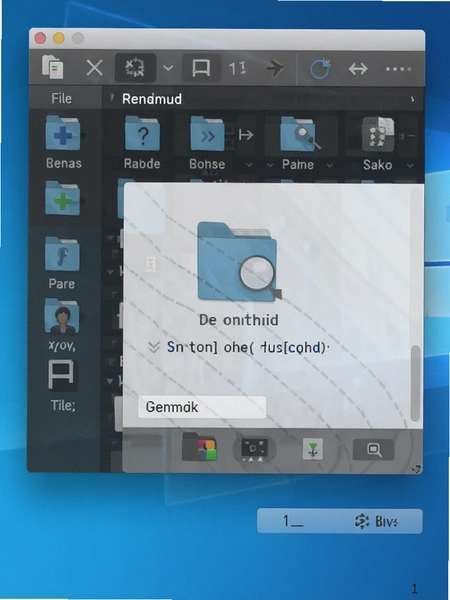The height and width of the screenshot is (600, 450).
Task: Click the green download arrow icon in bottom bar
Action: (x=313, y=449)
